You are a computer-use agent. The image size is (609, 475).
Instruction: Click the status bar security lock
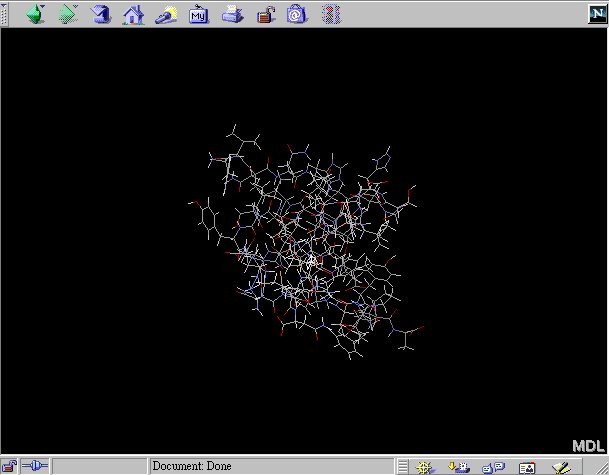(9, 466)
